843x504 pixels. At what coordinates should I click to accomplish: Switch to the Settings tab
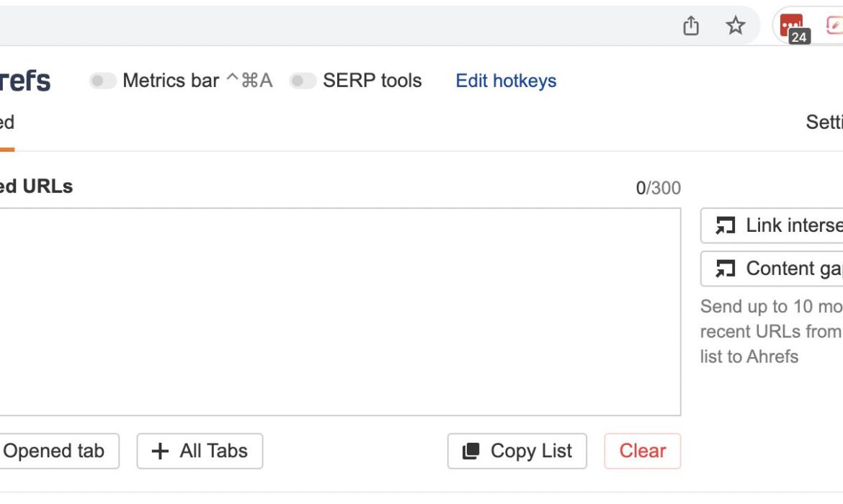coord(824,122)
